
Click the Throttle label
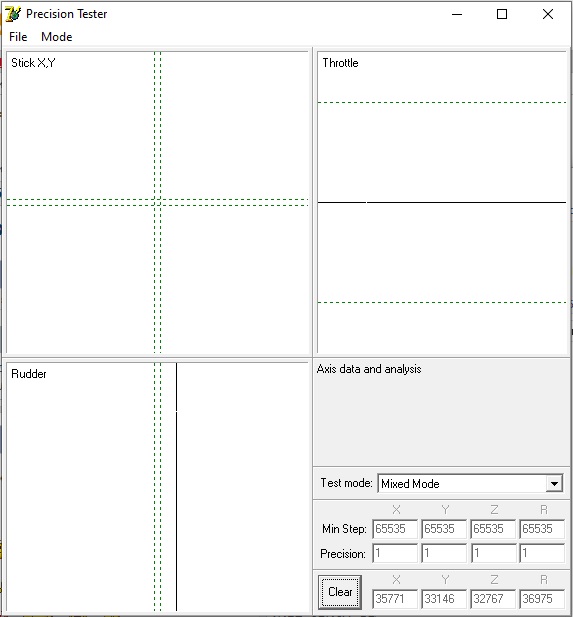340,63
